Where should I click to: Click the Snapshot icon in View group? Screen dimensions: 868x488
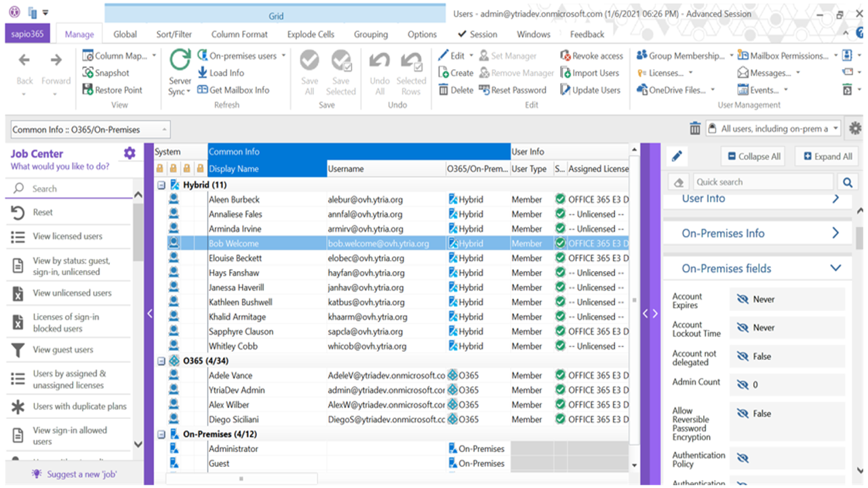[88, 73]
